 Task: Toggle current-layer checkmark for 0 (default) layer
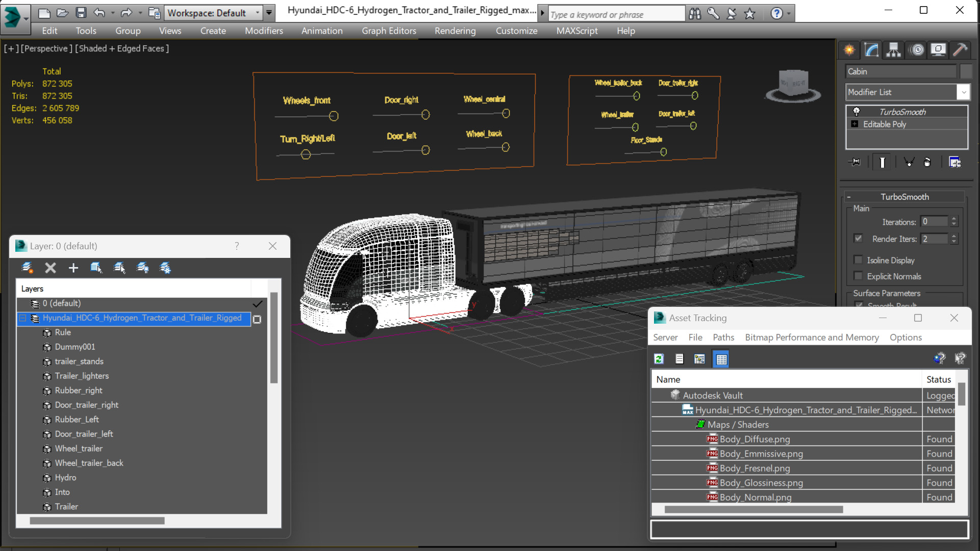tap(257, 304)
